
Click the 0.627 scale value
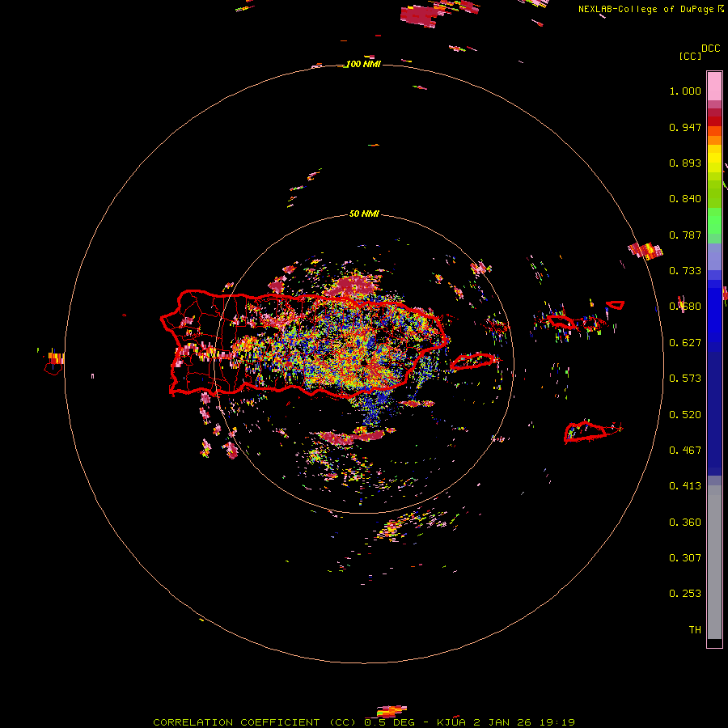pos(685,343)
